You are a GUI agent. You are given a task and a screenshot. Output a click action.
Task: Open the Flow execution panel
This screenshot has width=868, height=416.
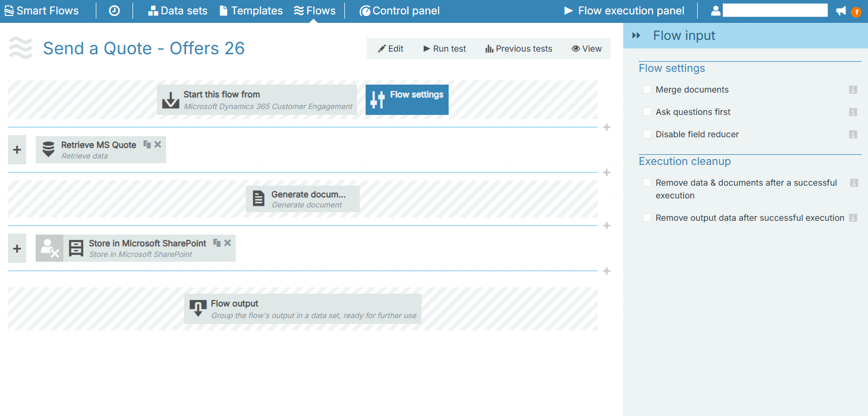pos(624,11)
